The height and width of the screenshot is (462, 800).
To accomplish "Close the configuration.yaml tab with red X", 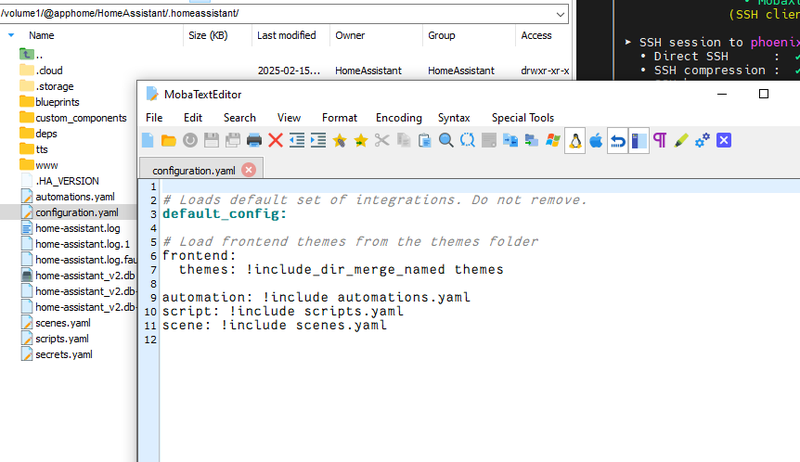I will [249, 170].
